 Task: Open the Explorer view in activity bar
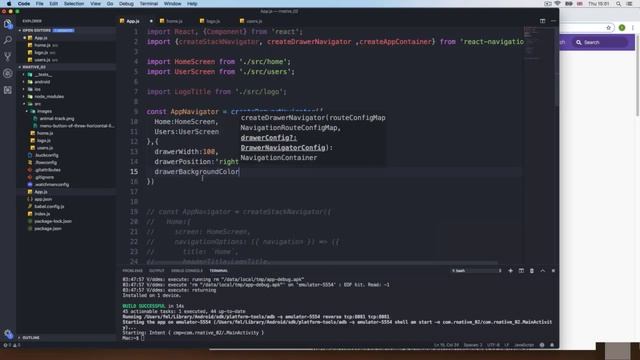pyautogui.click(x=8, y=24)
